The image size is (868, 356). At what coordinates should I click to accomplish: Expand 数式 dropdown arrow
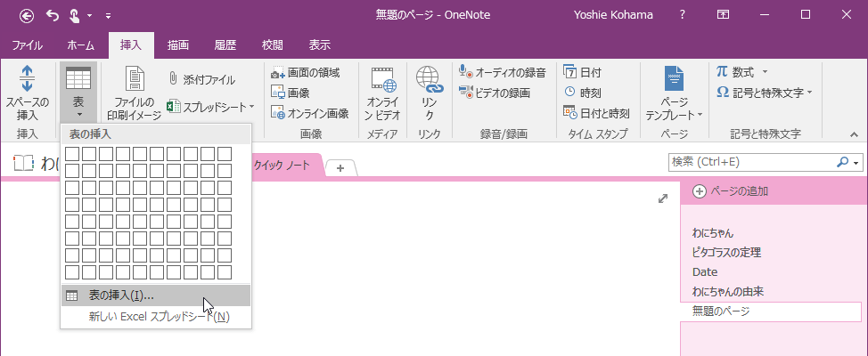(765, 72)
